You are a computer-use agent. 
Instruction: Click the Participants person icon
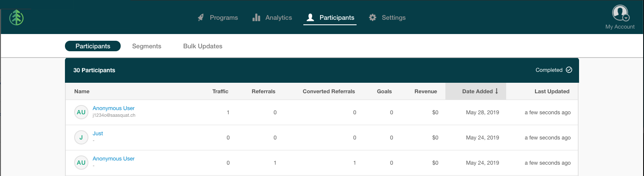[310, 18]
